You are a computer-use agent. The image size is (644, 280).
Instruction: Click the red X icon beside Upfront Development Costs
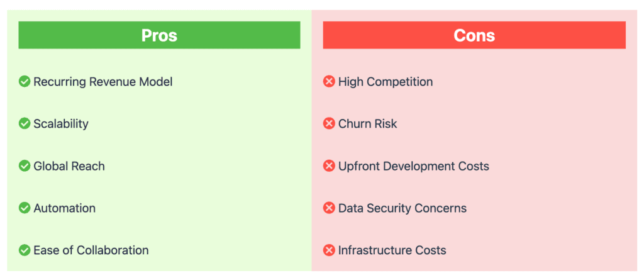click(329, 165)
